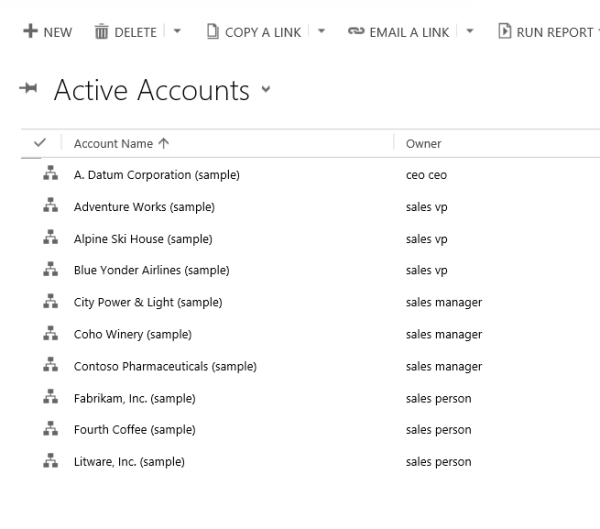Open the Active Accounts view selector
Viewport: 600px width, 529px height.
pyautogui.click(x=265, y=93)
